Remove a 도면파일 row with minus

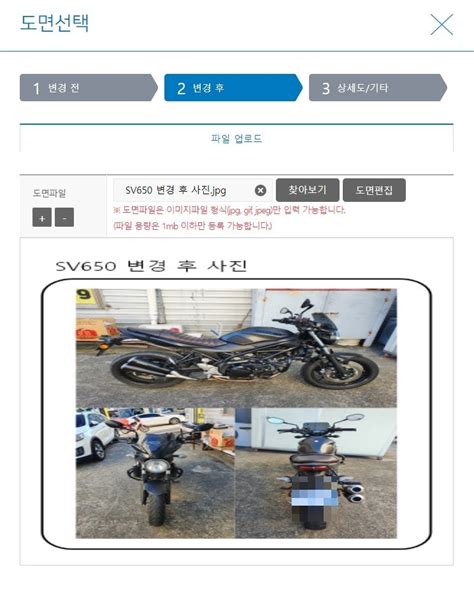click(x=64, y=217)
